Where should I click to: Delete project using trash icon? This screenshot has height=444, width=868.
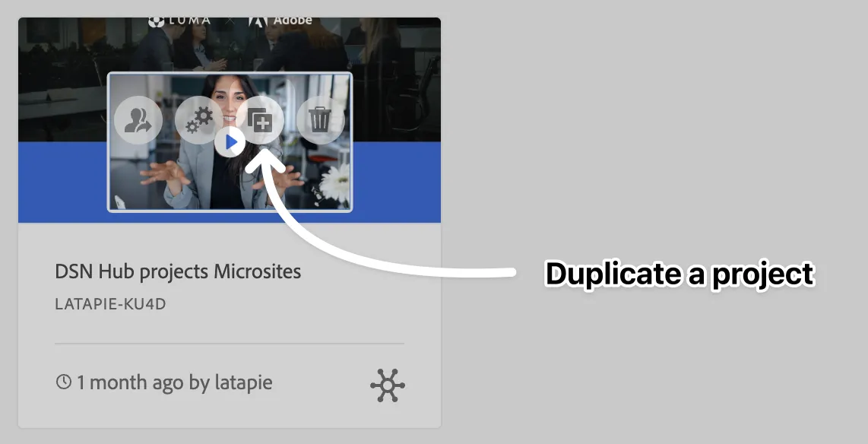coord(321,120)
